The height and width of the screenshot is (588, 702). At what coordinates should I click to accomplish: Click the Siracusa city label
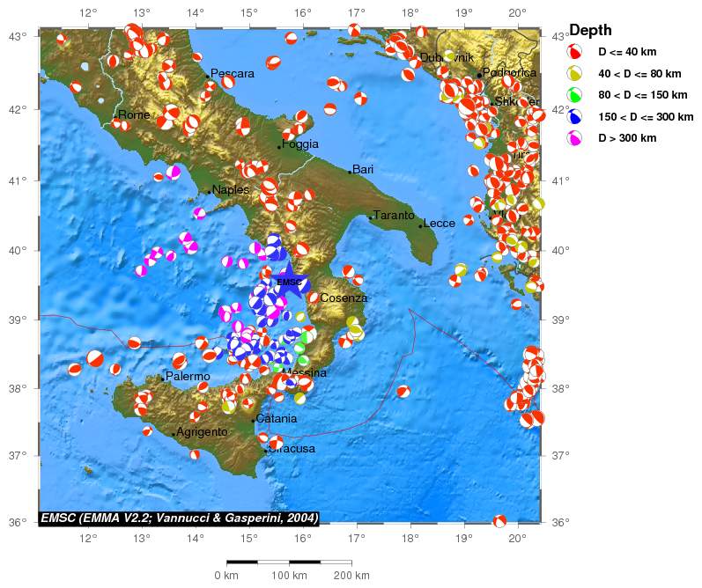pyautogui.click(x=292, y=448)
